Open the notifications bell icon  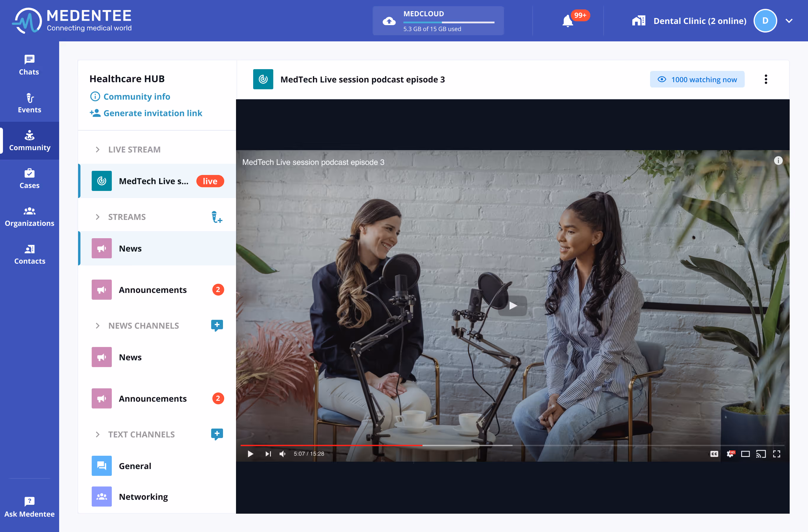point(567,21)
